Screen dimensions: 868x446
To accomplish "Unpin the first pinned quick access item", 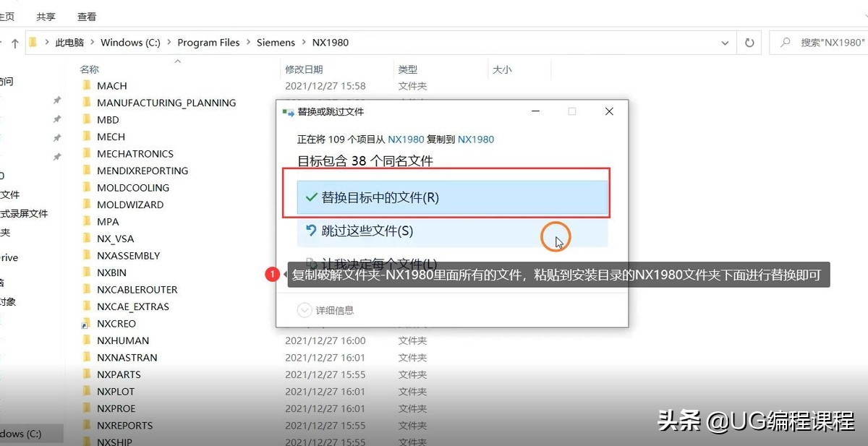I will (56, 101).
